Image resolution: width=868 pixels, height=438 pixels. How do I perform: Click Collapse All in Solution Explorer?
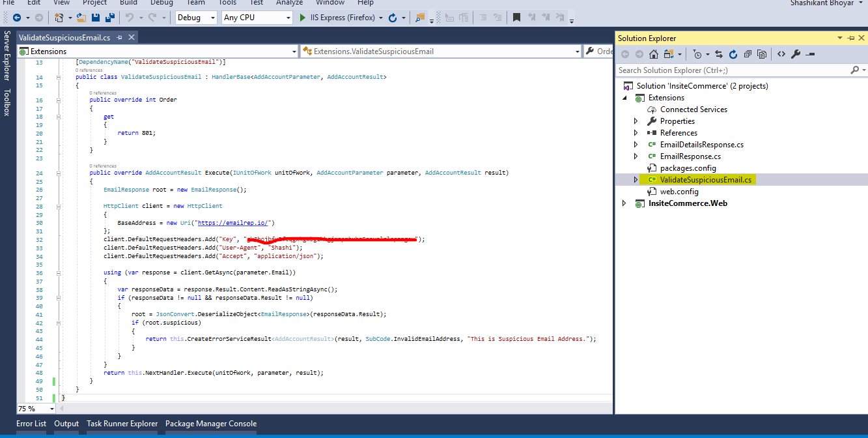748,54
